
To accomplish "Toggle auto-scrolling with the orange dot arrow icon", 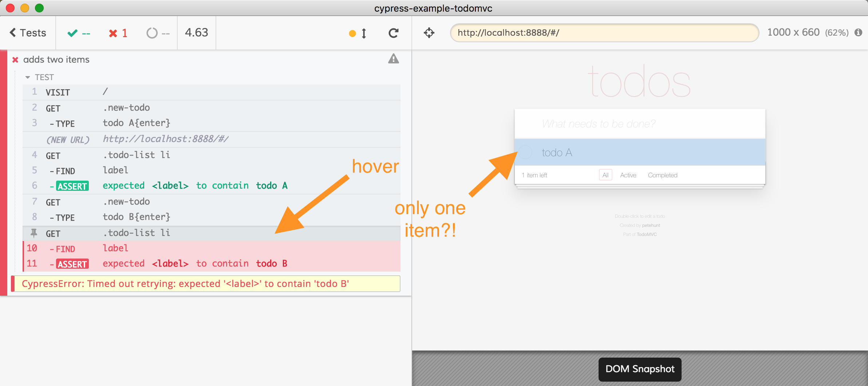I will pyautogui.click(x=358, y=34).
